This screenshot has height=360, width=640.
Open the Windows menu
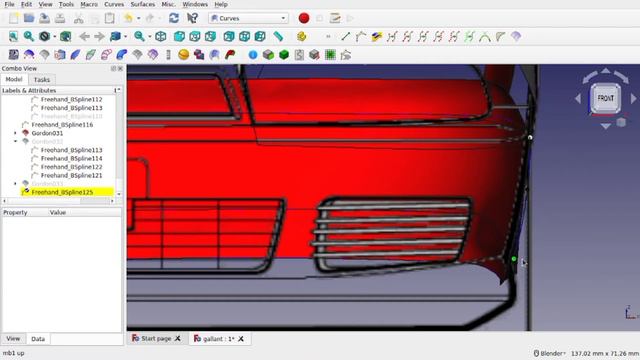[195, 4]
